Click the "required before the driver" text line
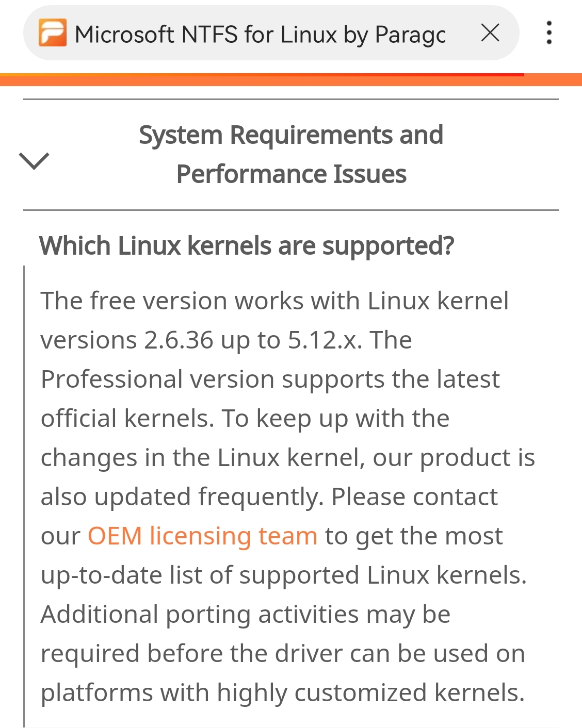 [x=283, y=654]
